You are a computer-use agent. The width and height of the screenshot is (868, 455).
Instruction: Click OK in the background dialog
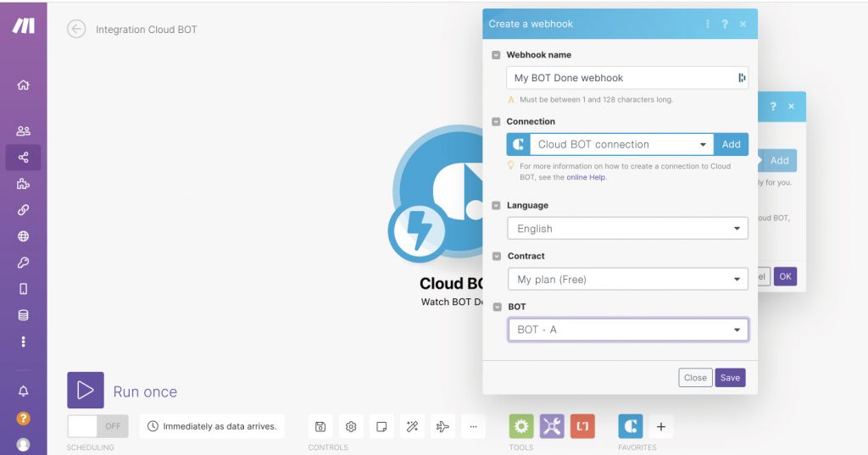(x=785, y=276)
